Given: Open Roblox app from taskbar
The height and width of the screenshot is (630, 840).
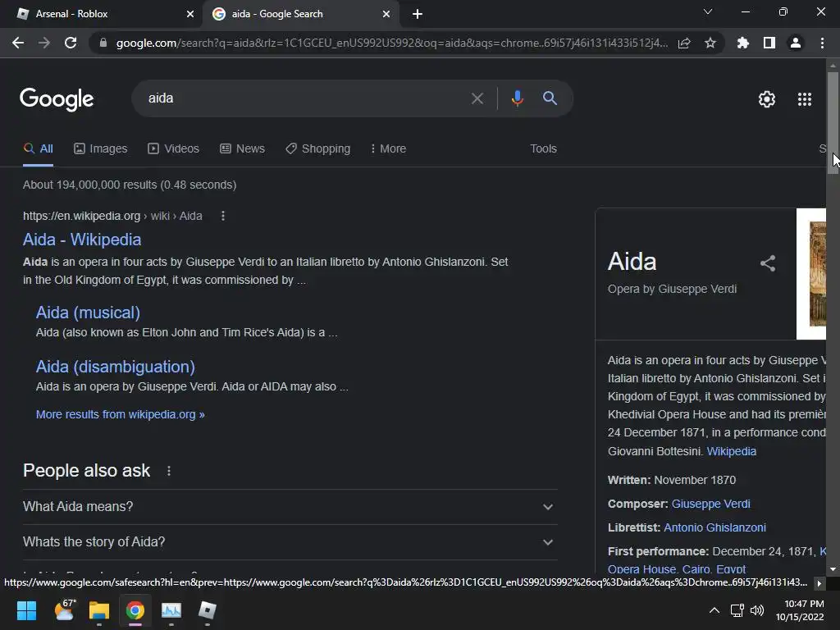Looking at the screenshot, I should click(208, 610).
